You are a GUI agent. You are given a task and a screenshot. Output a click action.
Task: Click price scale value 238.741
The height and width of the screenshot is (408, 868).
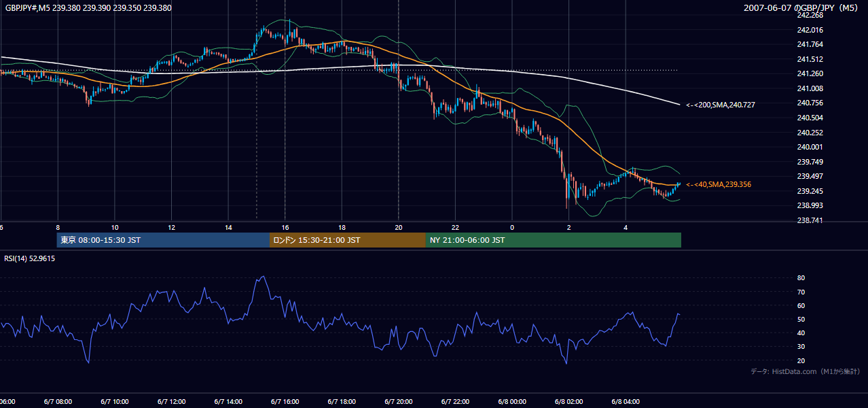(x=810, y=220)
